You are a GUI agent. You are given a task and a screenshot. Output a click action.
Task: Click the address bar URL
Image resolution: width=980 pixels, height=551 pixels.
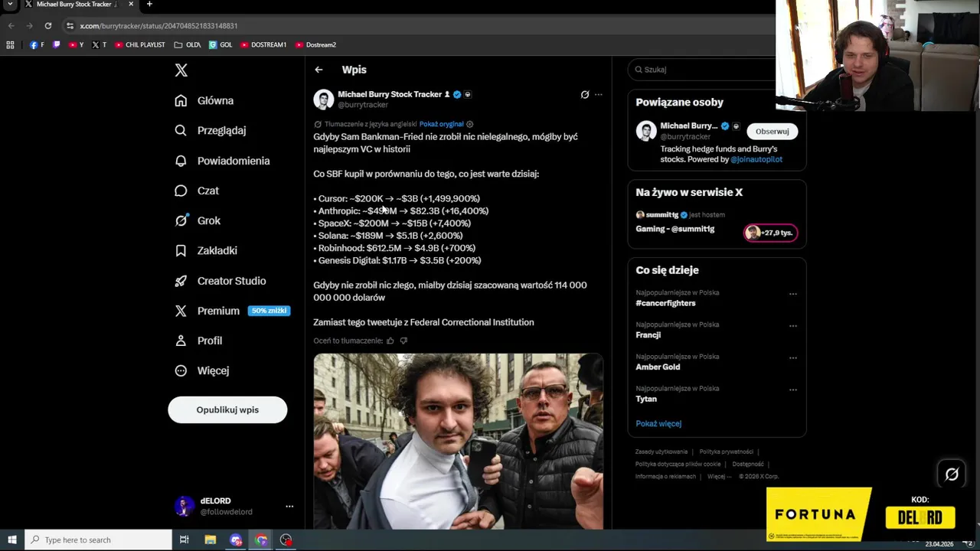[158, 25]
